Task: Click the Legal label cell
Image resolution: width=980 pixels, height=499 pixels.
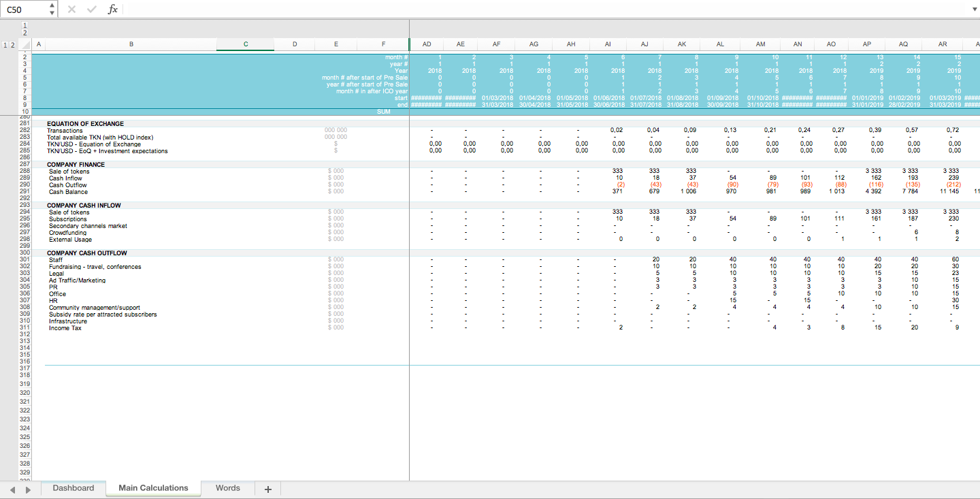Action: [x=56, y=274]
